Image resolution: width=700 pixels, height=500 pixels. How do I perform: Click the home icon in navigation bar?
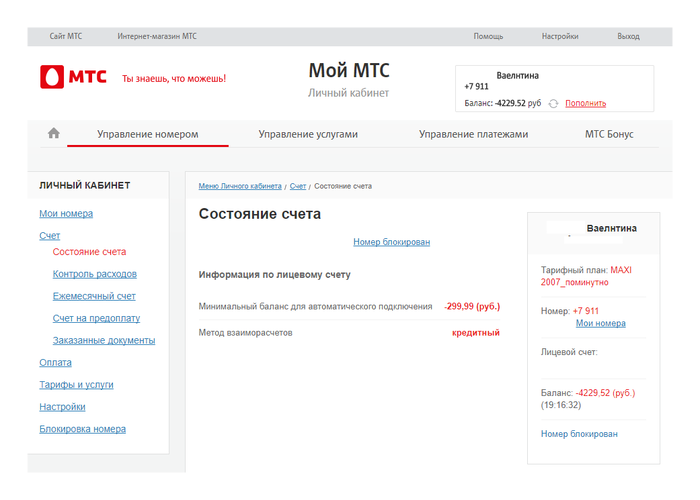(54, 133)
